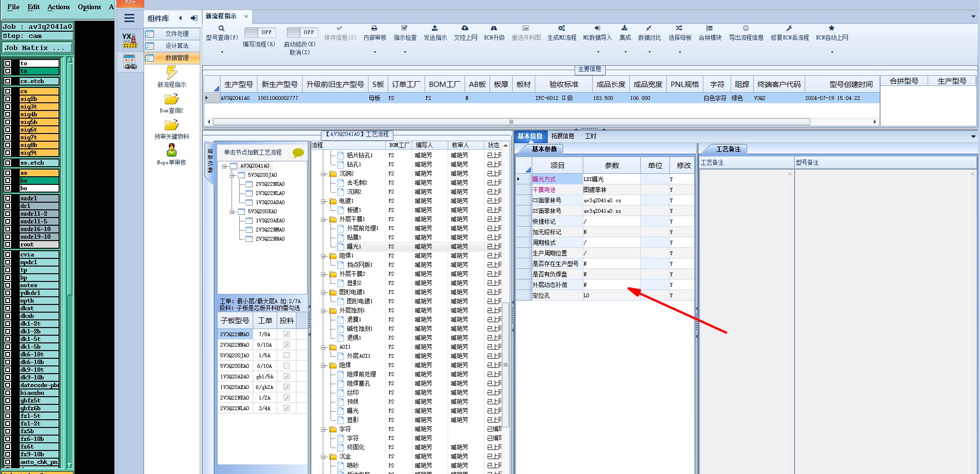The image size is (980, 474).
Task: Collapse the 沉铜2 folder in the process tree
Action: tap(324, 174)
